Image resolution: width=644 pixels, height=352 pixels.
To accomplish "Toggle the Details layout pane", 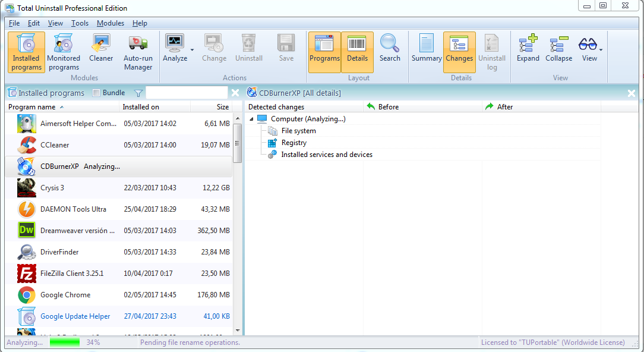I will point(357,52).
